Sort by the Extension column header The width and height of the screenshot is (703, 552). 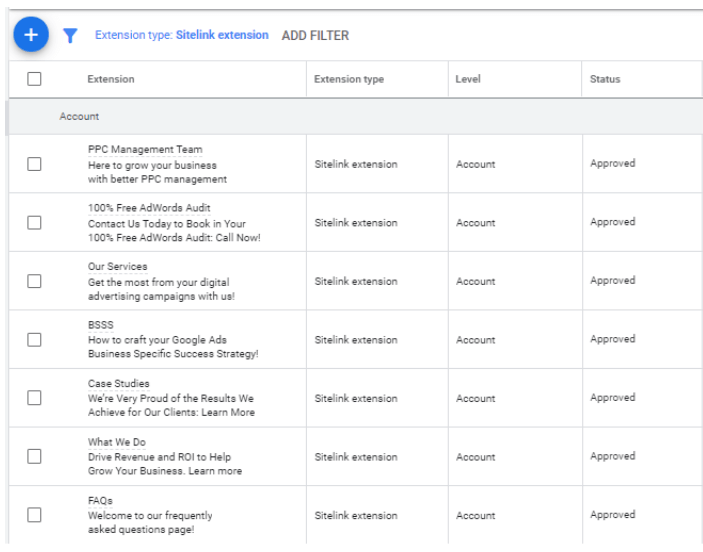click(111, 79)
